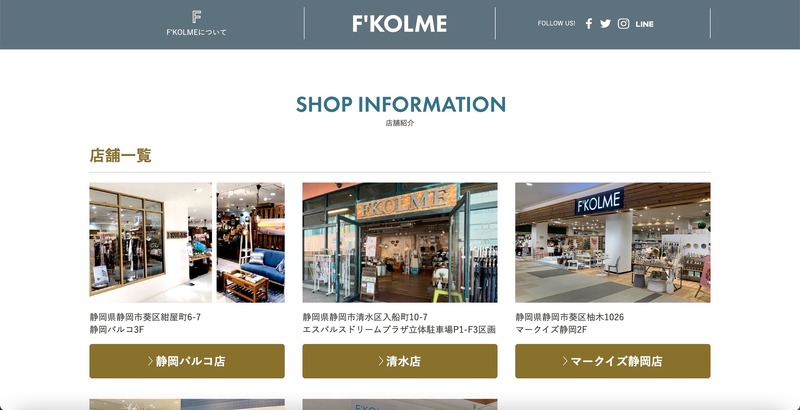Viewport: 800px width, 410px height.
Task: Visit the Instagram icon link
Action: click(x=623, y=23)
